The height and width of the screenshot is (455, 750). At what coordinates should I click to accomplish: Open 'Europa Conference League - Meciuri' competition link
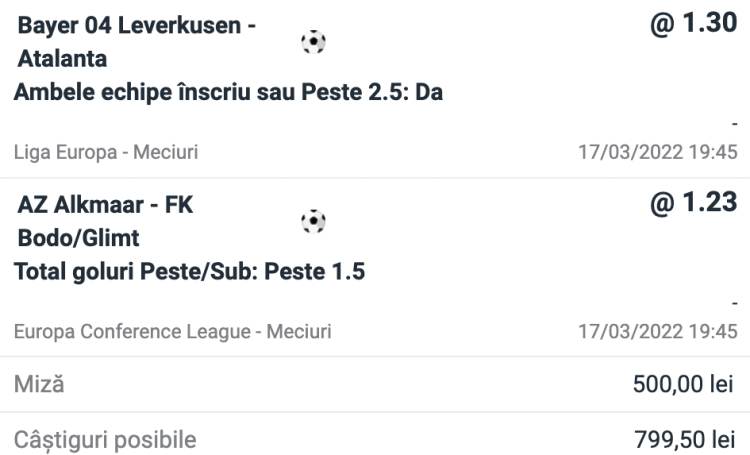[173, 331]
